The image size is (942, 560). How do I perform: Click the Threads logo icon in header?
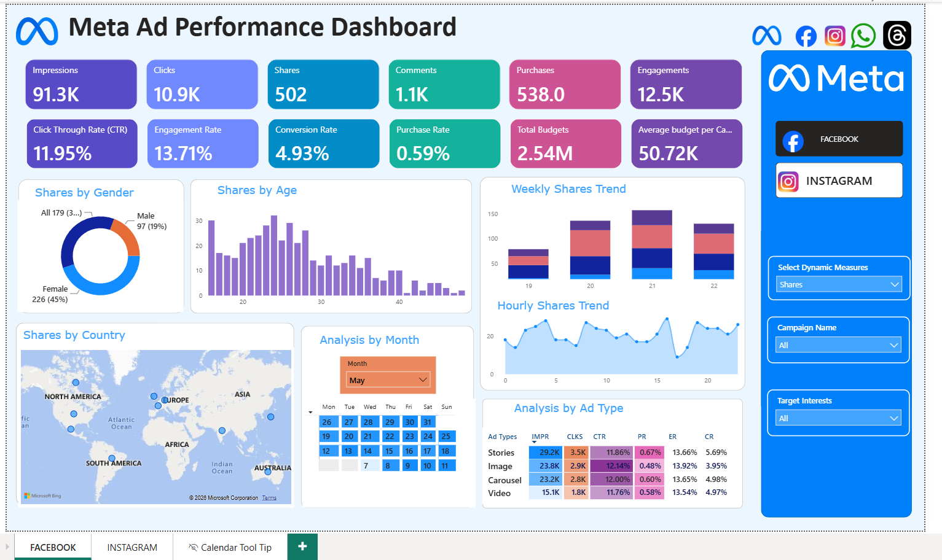pyautogui.click(x=897, y=35)
